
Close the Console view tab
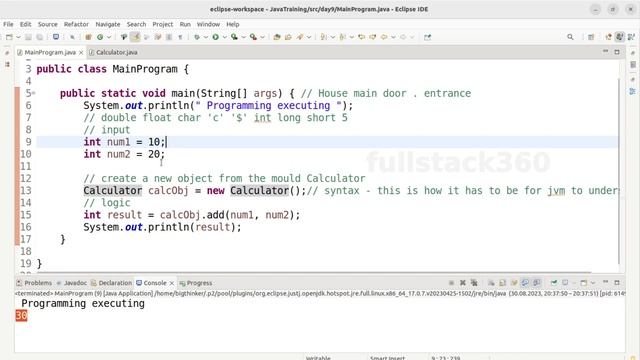[x=172, y=283]
